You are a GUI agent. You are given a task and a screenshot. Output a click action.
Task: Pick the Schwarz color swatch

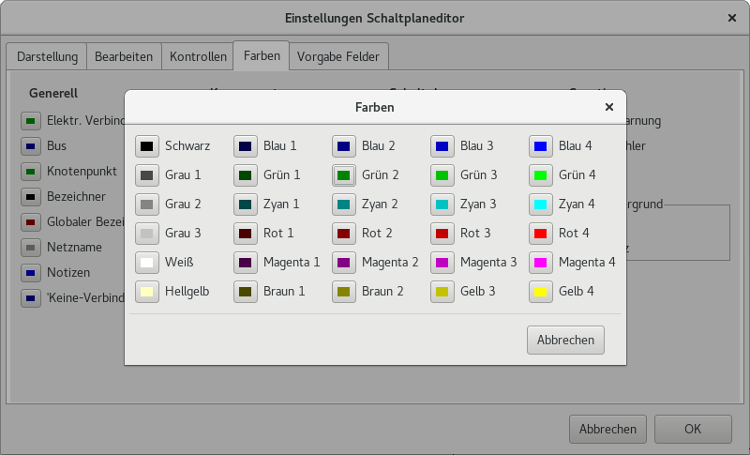(147, 146)
